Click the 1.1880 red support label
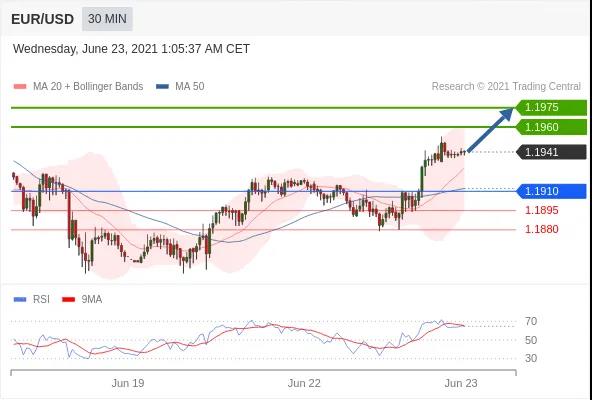The width and height of the screenshot is (592, 400). (541, 229)
